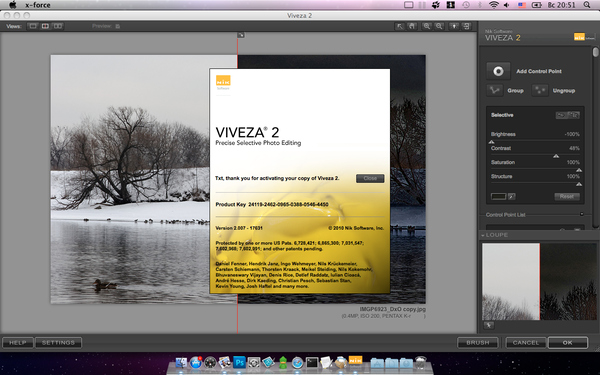The width and height of the screenshot is (600, 375).
Task: Click the zoom in magnifier icon
Action: pos(427,26)
